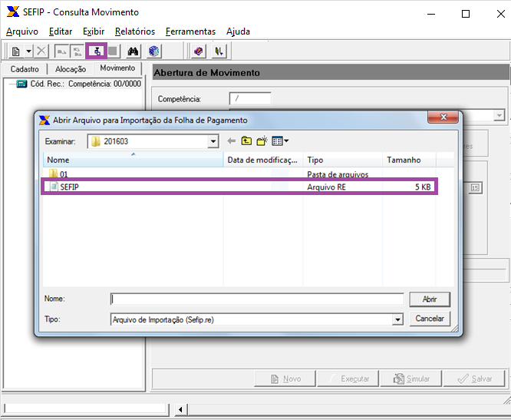Screen dimensions: 511x420
Task: Expand the Tipo file type dropdown
Action: pos(397,319)
